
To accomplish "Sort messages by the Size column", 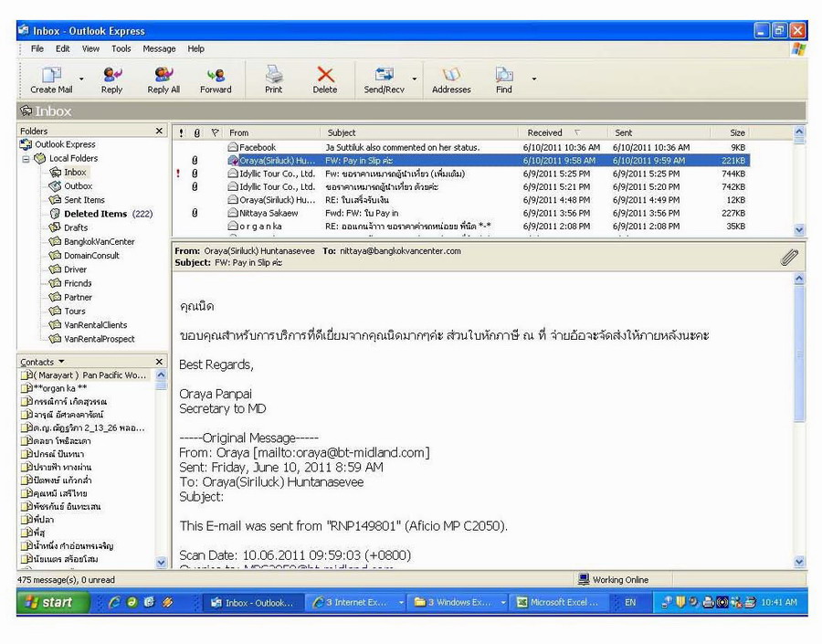I will coord(731,132).
